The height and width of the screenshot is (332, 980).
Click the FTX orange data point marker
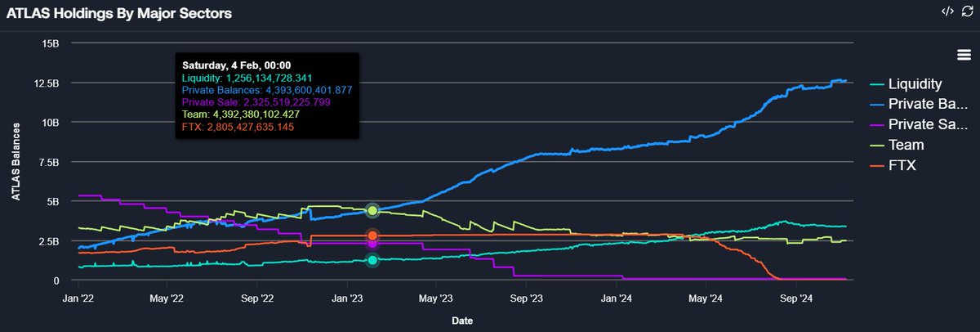(372, 236)
